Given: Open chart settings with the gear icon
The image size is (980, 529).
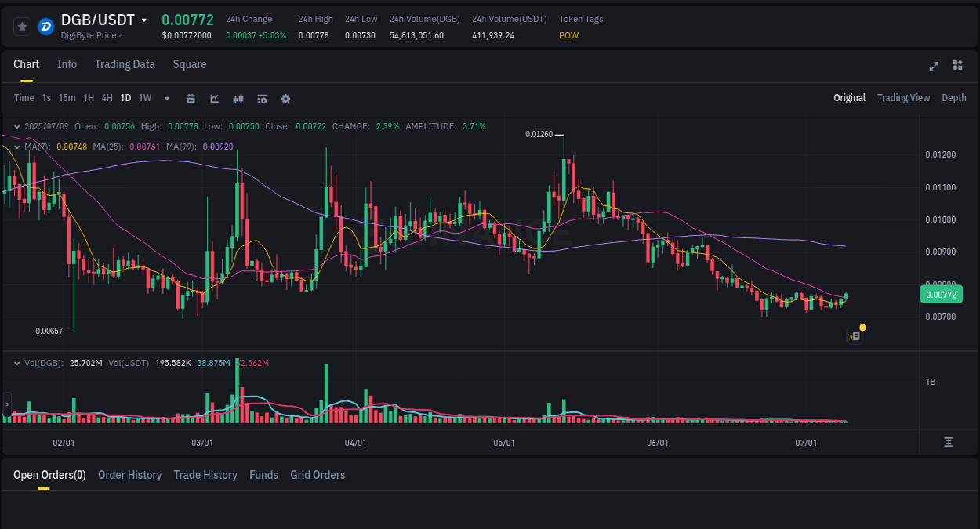Looking at the screenshot, I should (x=286, y=98).
